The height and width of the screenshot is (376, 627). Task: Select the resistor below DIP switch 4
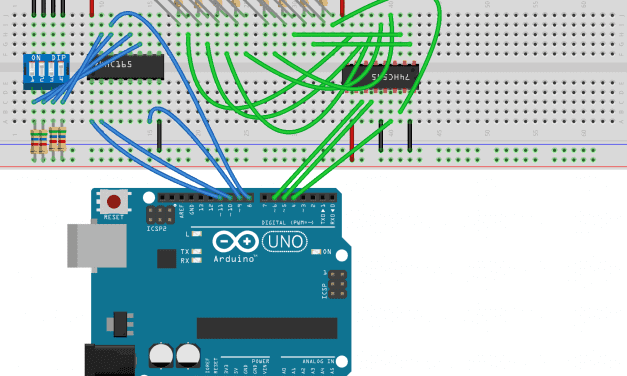coord(62,139)
